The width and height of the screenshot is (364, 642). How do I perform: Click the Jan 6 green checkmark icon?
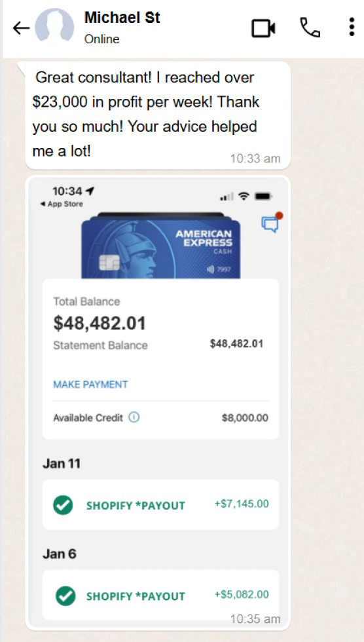point(65,595)
